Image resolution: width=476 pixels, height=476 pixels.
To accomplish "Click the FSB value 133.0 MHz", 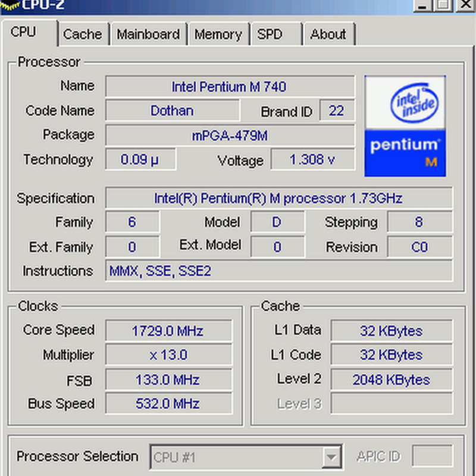I will pos(169,380).
